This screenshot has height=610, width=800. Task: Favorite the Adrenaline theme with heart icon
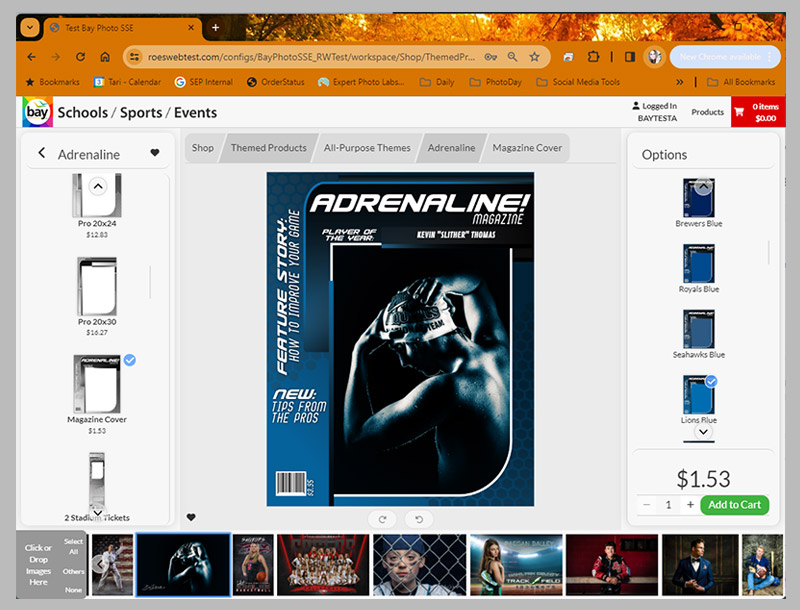tap(155, 153)
